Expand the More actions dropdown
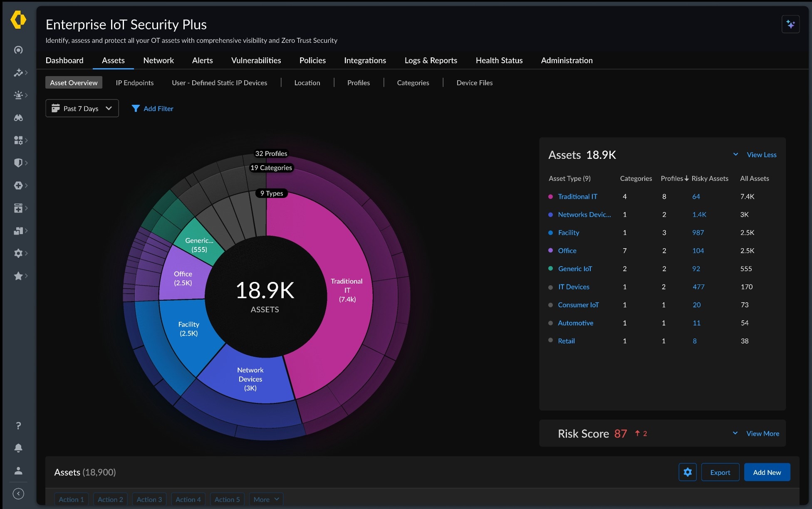Image resolution: width=812 pixels, height=509 pixels. point(266,499)
